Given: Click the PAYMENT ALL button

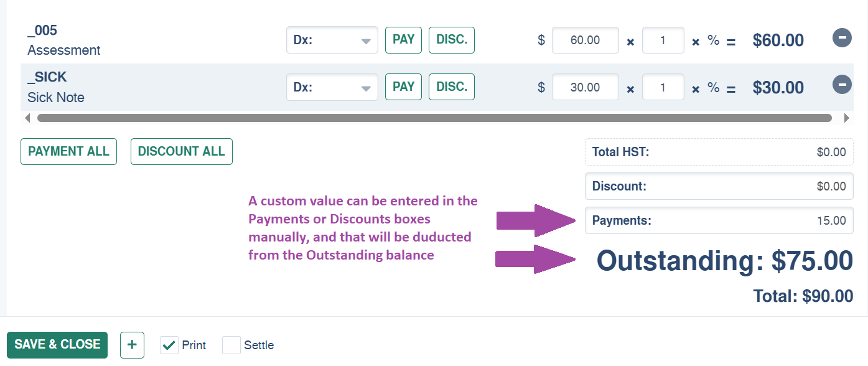Looking at the screenshot, I should click(x=68, y=151).
